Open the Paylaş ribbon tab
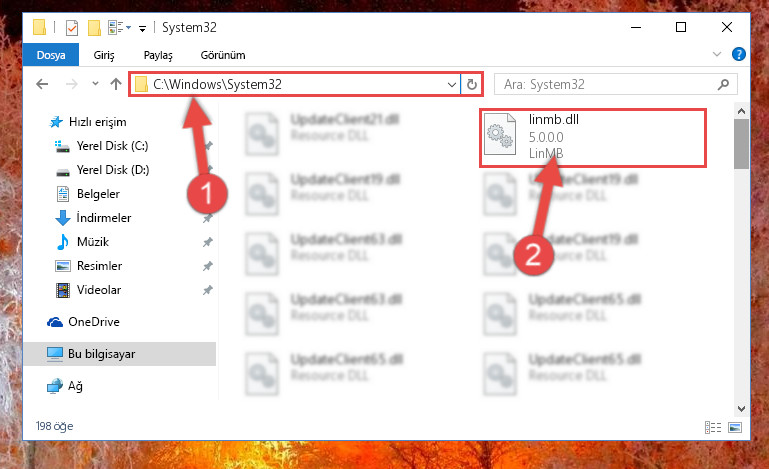Screen dimensions: 769x469 158,55
